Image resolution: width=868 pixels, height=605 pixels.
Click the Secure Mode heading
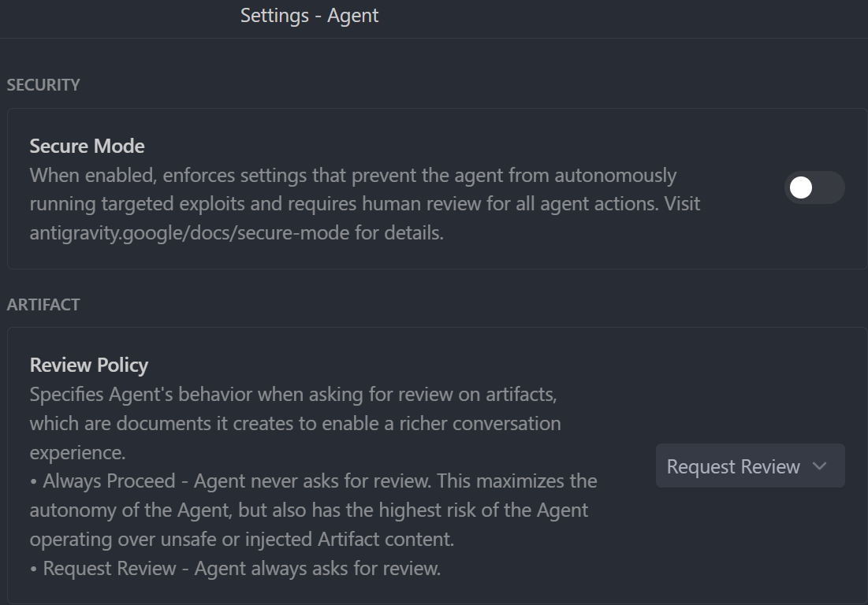pos(87,146)
